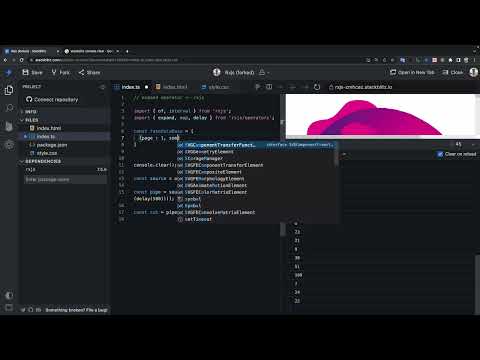Toggle the bottom panel icon in sidebar
Viewport: 480px width, 360px height.
9,307
